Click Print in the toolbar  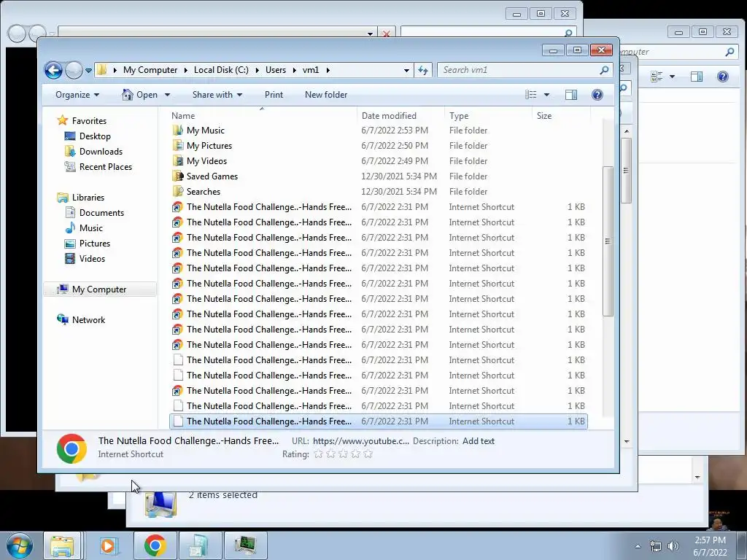274,95
